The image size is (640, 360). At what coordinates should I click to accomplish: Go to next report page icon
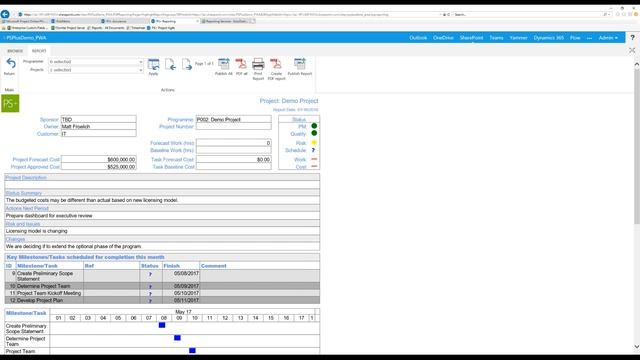186,64
